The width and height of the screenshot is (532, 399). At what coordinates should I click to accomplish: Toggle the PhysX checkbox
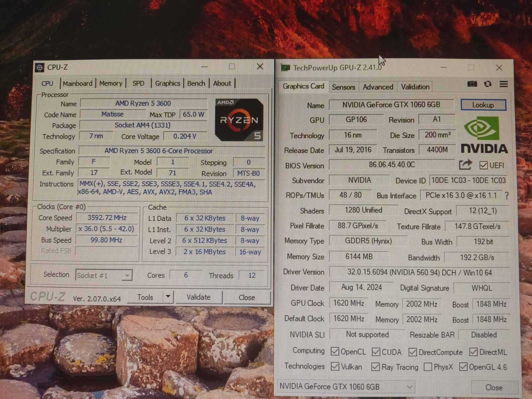[428, 367]
